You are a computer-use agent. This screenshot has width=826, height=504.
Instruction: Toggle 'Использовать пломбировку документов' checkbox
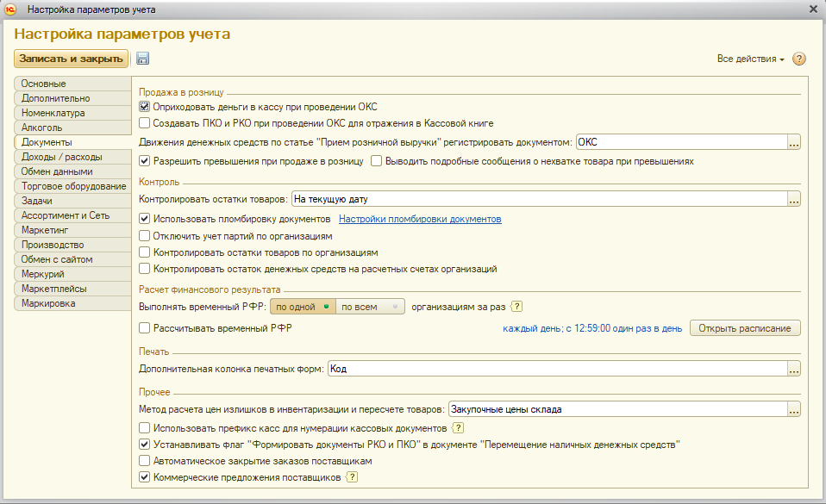tap(144, 219)
